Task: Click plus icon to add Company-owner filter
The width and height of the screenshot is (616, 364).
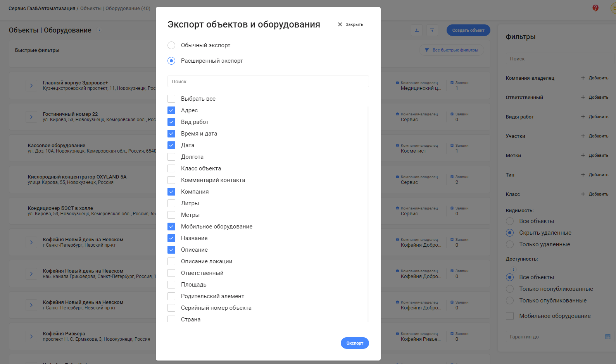Action: coord(583,78)
